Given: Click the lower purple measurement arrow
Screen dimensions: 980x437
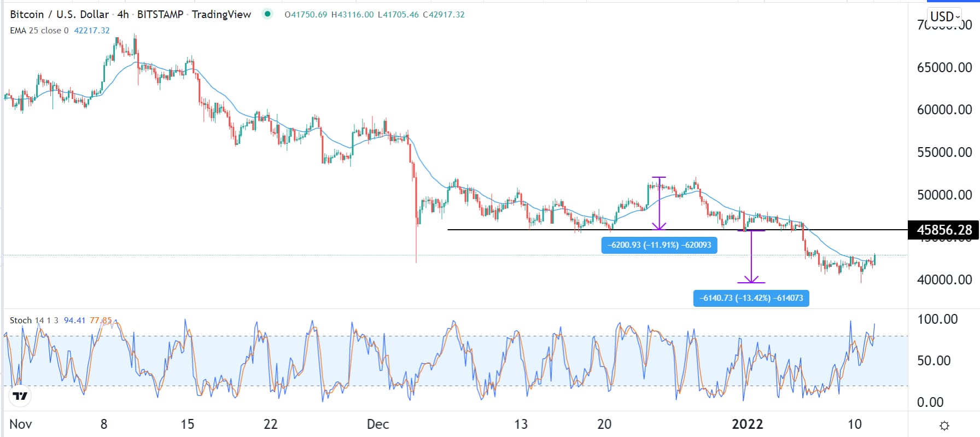Looking at the screenshot, I should coord(751,256).
